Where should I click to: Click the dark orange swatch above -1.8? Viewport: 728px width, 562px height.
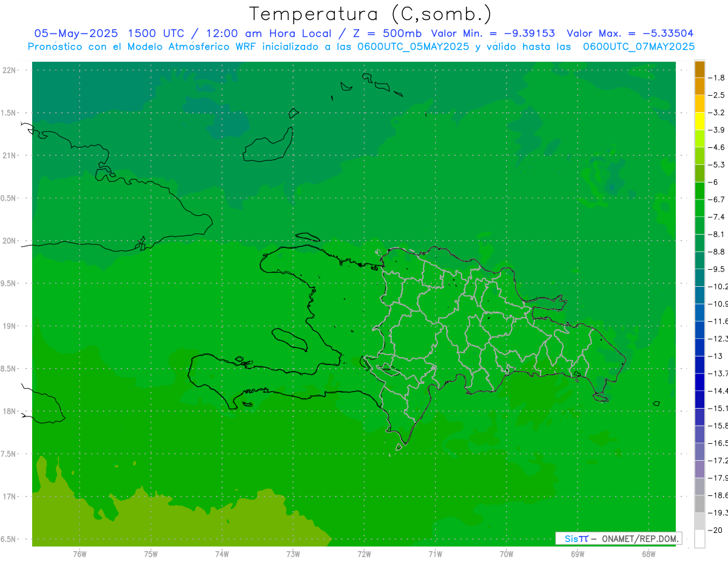point(699,69)
